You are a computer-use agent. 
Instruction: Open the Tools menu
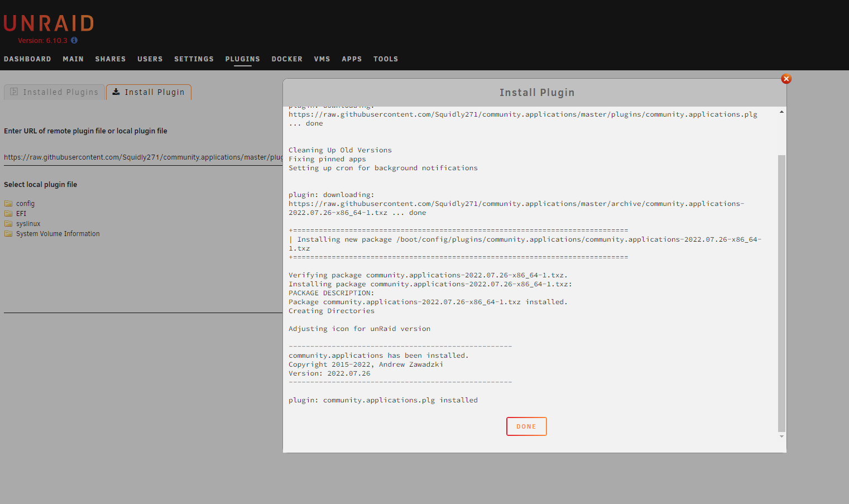coord(386,59)
